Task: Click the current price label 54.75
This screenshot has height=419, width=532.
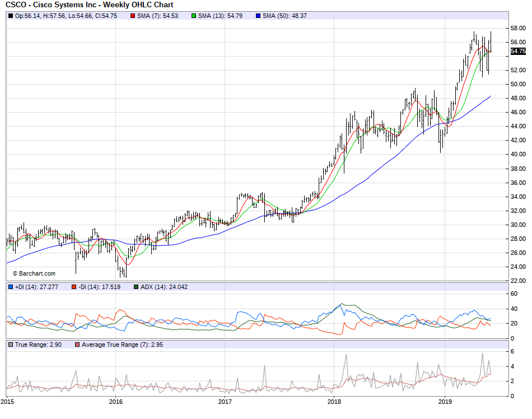Action: 518,52
